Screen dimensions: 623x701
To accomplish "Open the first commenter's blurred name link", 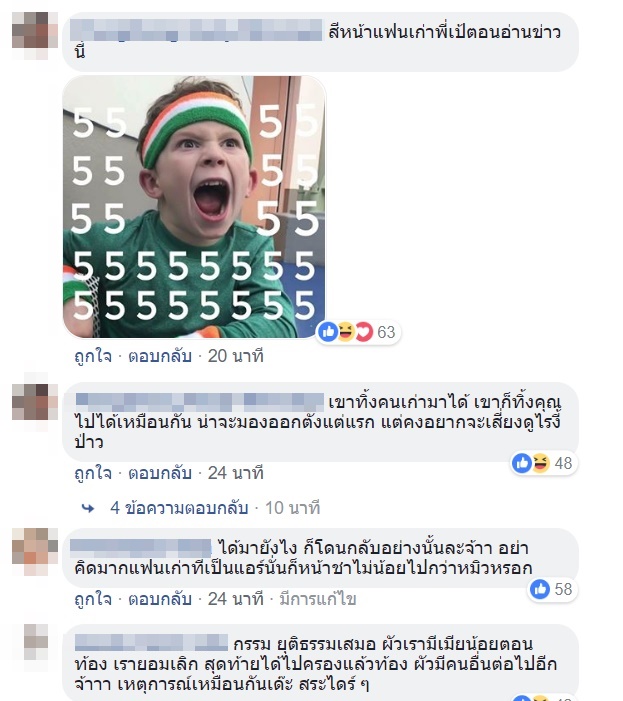I will (x=196, y=30).
